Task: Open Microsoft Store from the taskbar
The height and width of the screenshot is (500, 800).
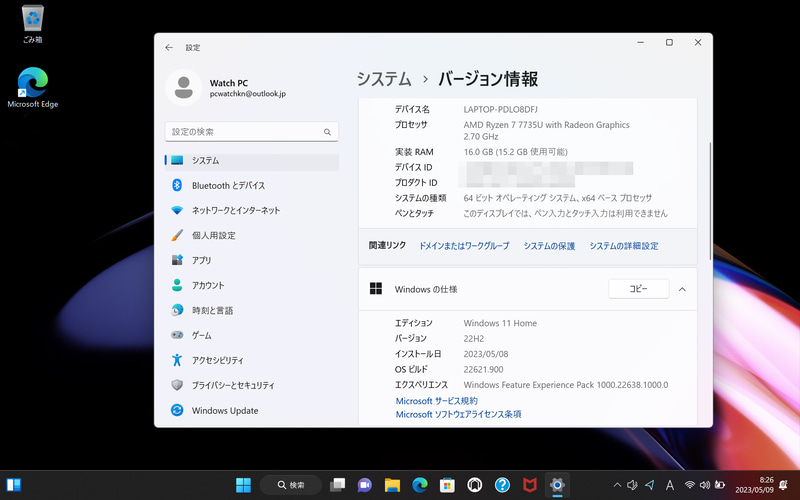Action: coord(447,485)
